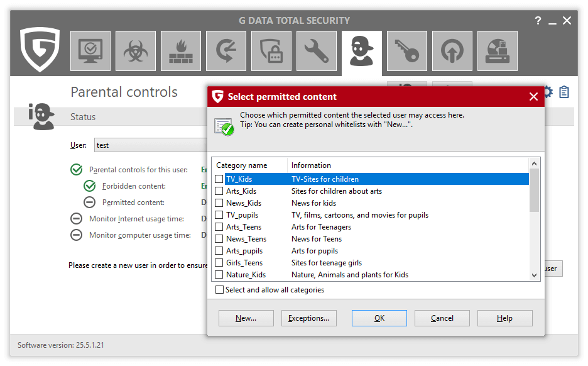Open the Device control icon
588x366 pixels.
(497, 51)
